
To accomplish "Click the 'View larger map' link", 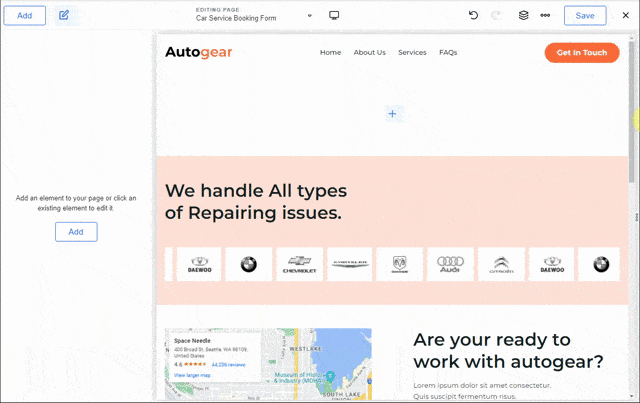I will click(192, 375).
